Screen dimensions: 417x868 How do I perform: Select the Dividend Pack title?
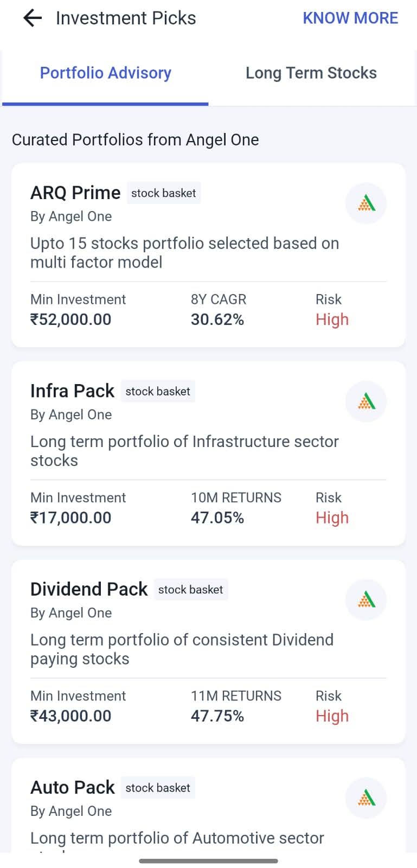coord(89,589)
